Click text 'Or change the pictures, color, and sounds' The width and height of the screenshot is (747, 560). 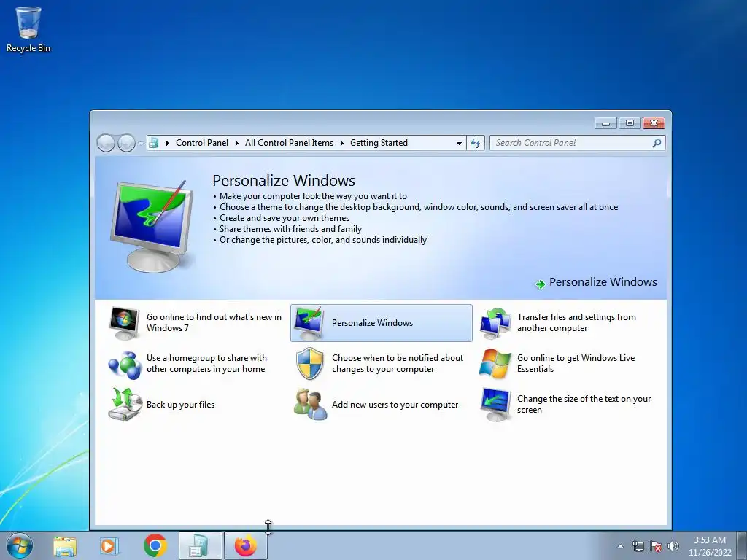(323, 240)
